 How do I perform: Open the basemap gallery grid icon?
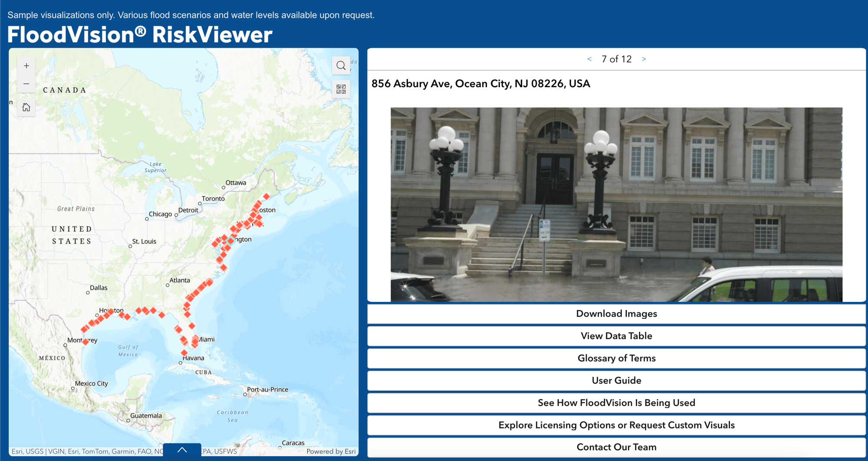tap(341, 89)
